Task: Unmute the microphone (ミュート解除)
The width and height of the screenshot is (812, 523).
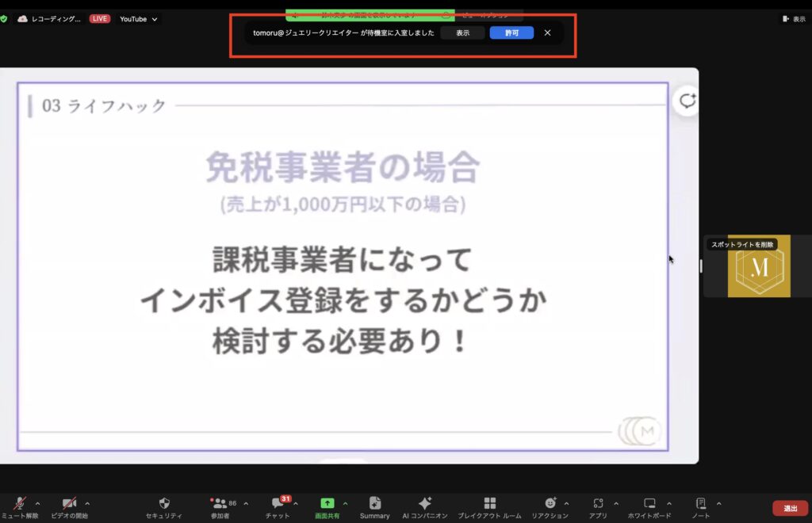Action: 18,504
